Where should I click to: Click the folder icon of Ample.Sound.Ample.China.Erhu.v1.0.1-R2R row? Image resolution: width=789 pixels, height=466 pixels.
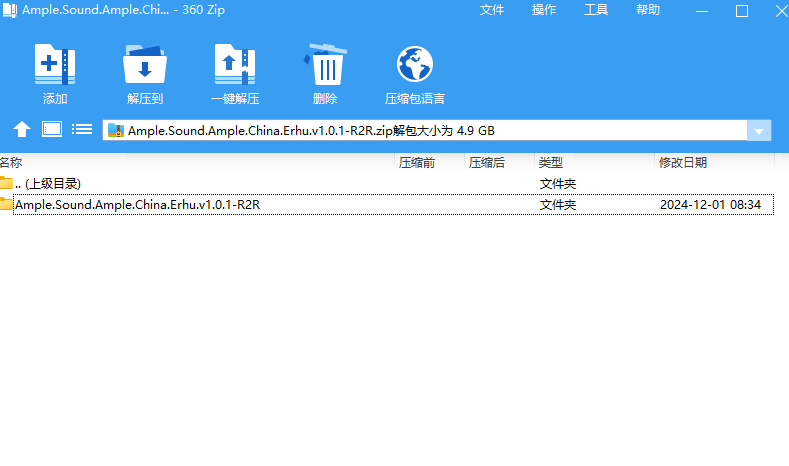[x=6, y=204]
